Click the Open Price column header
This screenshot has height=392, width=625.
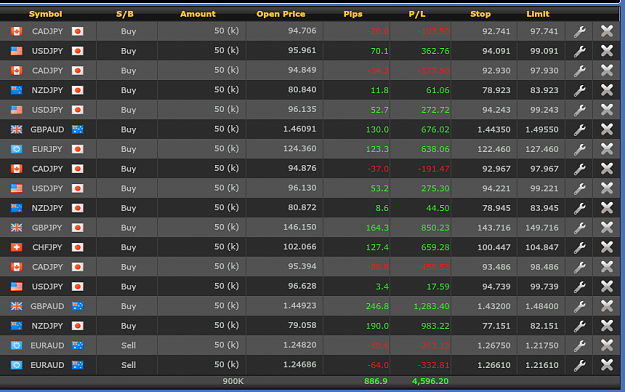tap(281, 14)
